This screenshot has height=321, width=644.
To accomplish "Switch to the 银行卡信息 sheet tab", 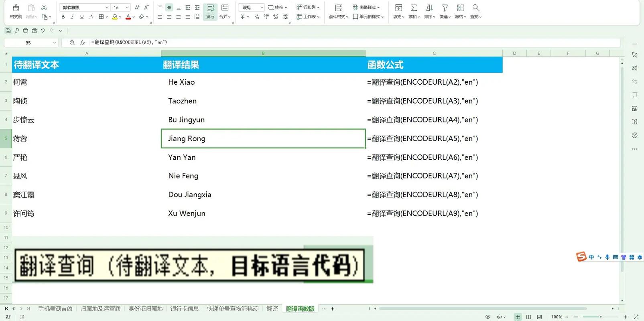I will coord(185,309).
